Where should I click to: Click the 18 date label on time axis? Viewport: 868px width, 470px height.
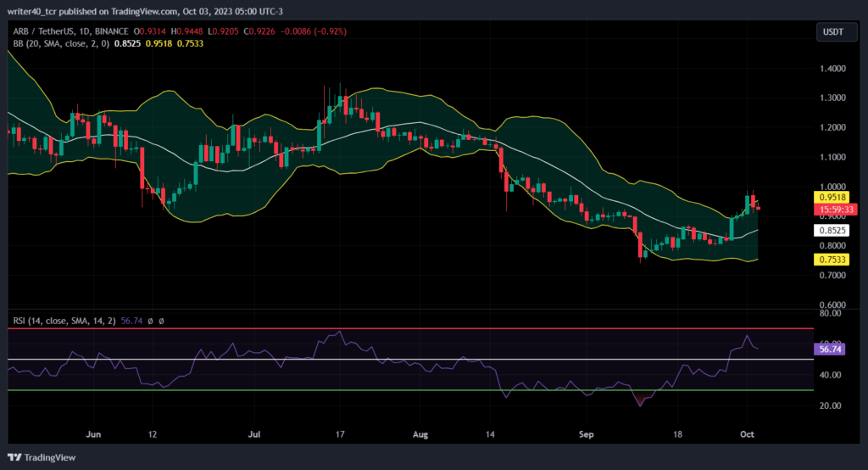[677, 434]
